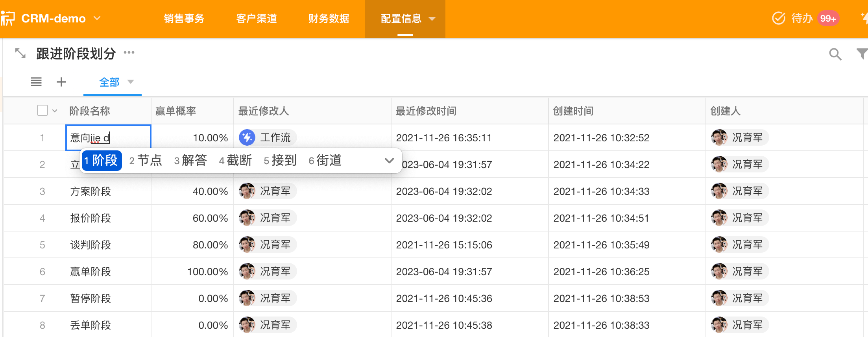Click the 阶段名称 input cell being edited
The image size is (868, 337).
[108, 138]
